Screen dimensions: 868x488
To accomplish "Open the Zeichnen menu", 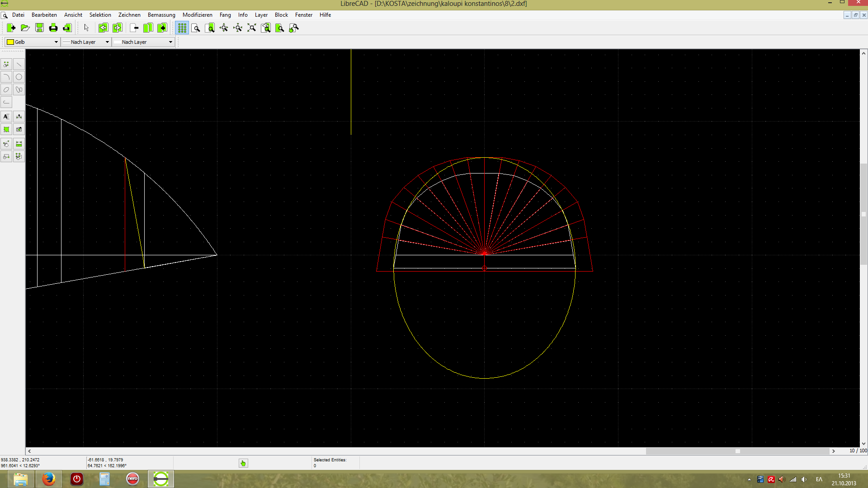I will (129, 15).
